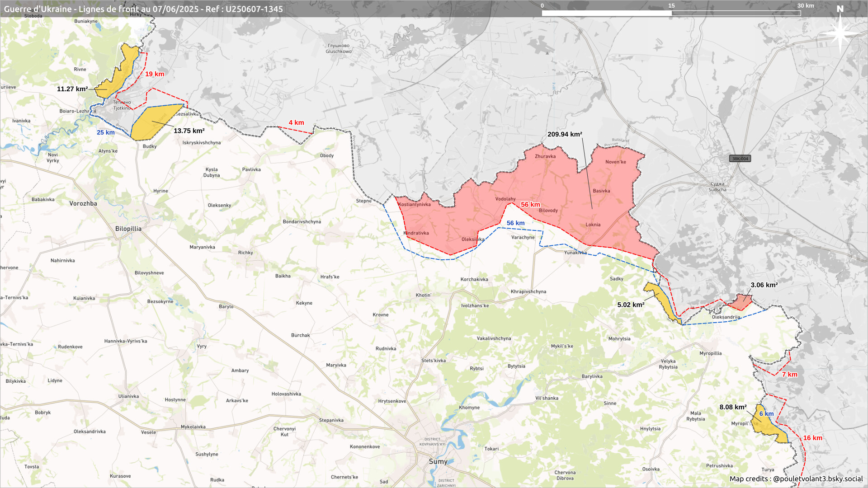Image resolution: width=868 pixels, height=488 pixels.
Task: Click the 209.94 km² area label
Action: [x=565, y=134]
